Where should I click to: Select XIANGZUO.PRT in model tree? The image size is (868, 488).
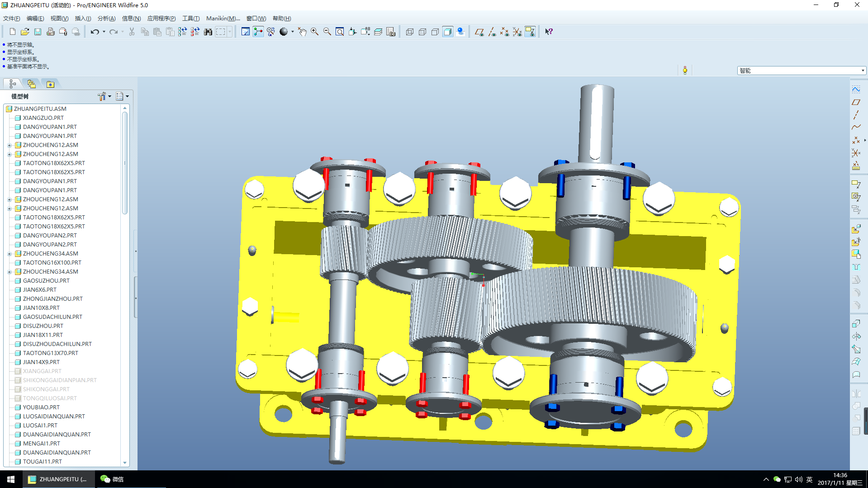[x=43, y=118]
